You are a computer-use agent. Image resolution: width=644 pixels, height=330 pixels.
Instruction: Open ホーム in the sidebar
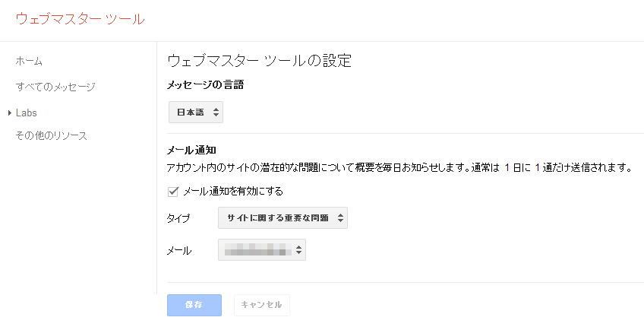tap(29, 61)
